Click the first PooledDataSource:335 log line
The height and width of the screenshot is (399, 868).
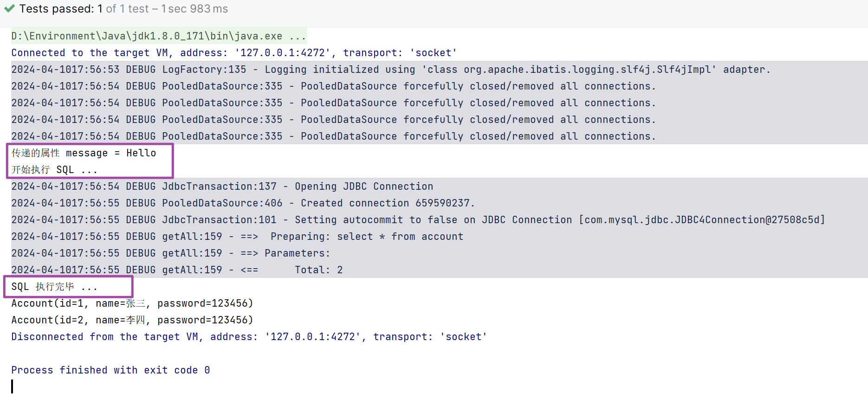pos(333,86)
